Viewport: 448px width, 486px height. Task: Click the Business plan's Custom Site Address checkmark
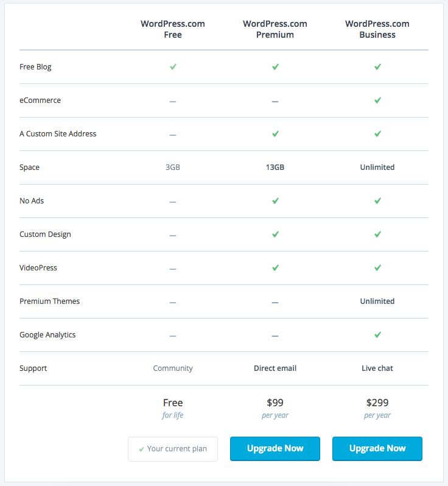coord(377,133)
